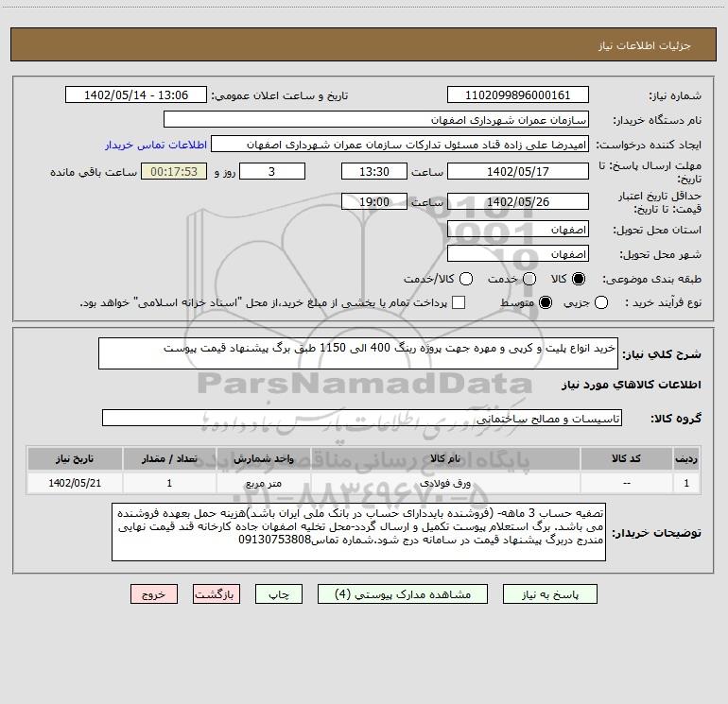Open the اطلاعات تماس خریدار link

coord(156,145)
